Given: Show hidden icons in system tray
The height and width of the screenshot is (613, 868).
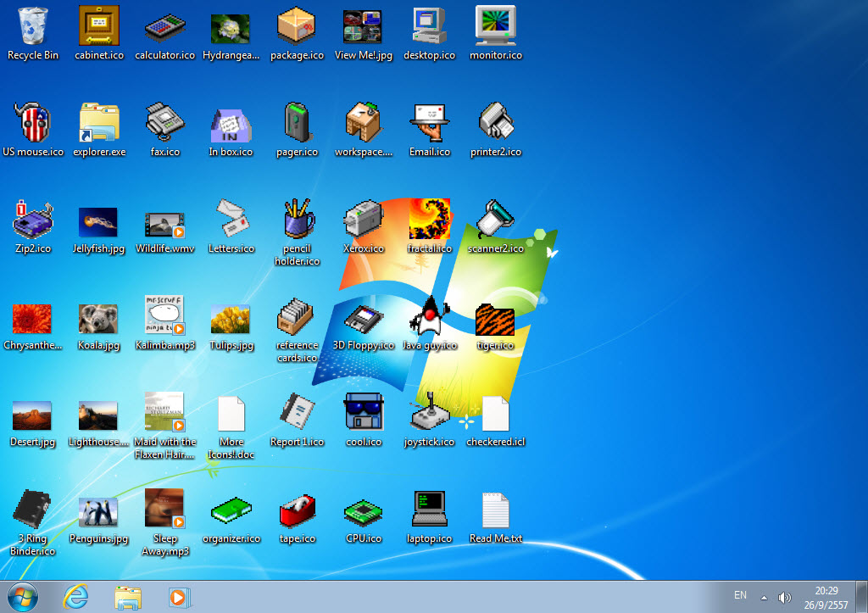Looking at the screenshot, I should (763, 597).
